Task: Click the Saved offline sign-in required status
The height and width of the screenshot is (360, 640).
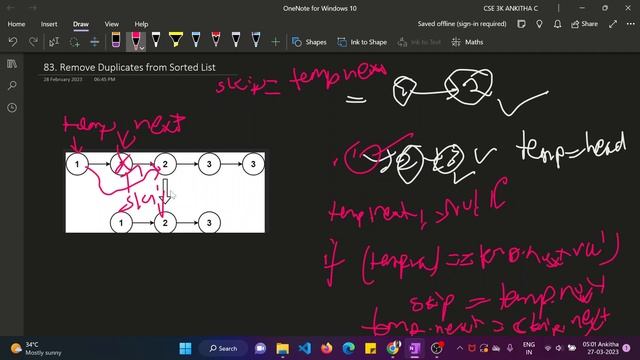Action: (x=462, y=24)
